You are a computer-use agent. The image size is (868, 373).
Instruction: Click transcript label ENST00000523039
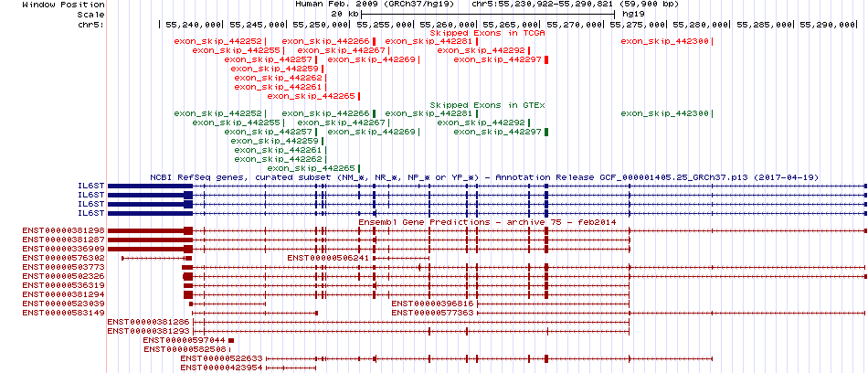tap(64, 304)
